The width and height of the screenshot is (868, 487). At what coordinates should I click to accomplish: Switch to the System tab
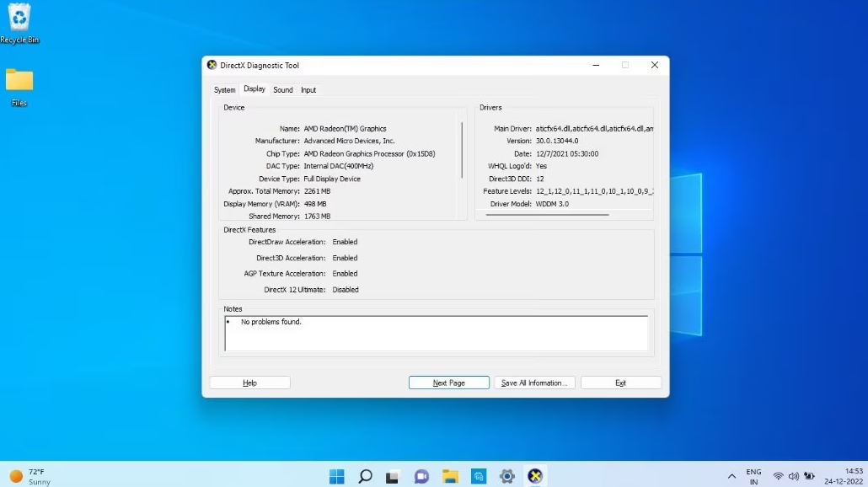(x=224, y=90)
